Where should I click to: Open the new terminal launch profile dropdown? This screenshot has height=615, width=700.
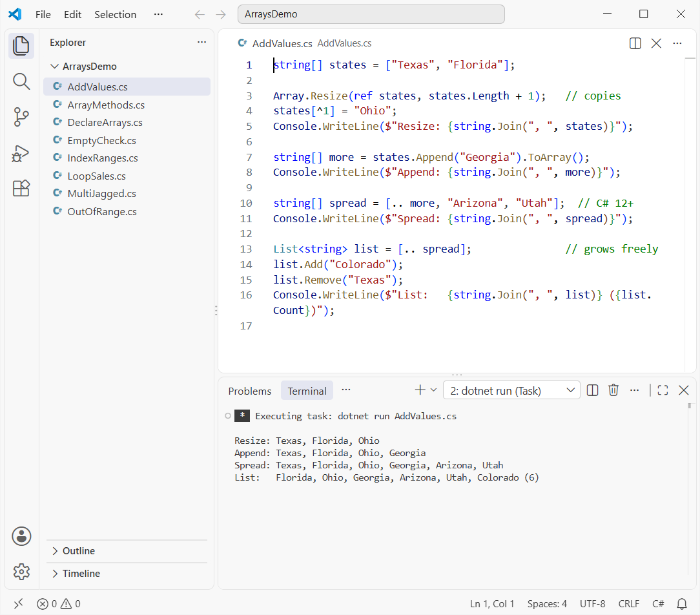(x=433, y=390)
